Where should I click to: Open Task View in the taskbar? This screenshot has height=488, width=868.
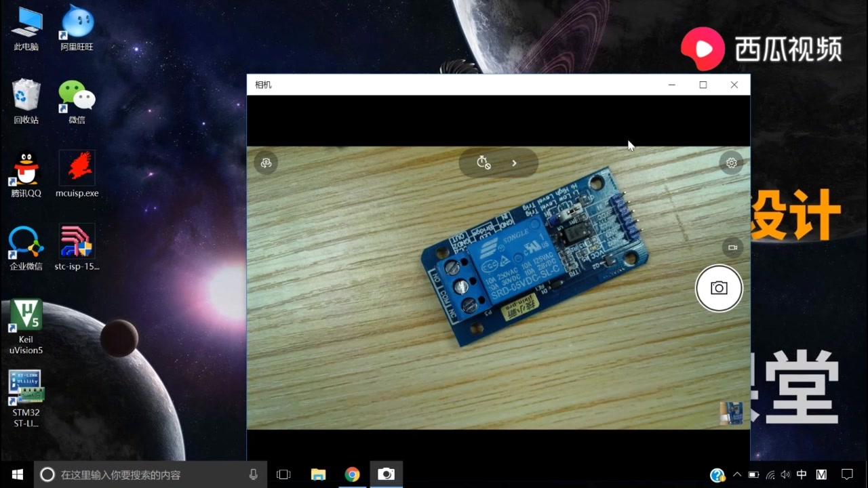tap(283, 474)
